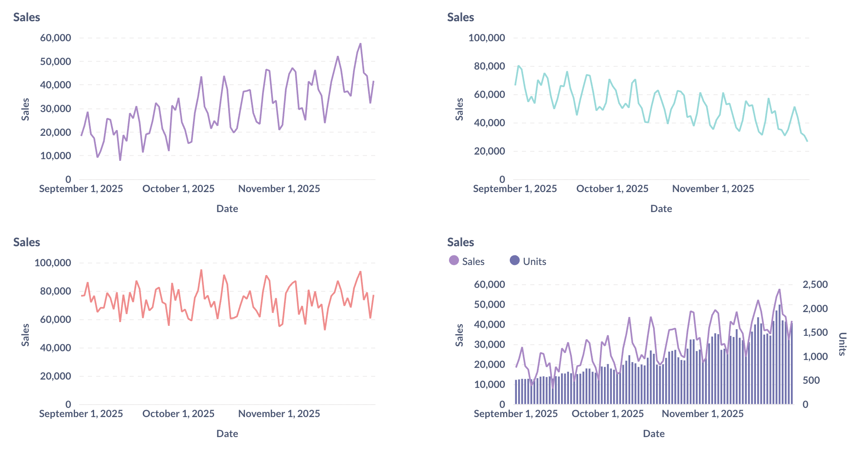Click the Sales title of combo chart

pyautogui.click(x=460, y=242)
